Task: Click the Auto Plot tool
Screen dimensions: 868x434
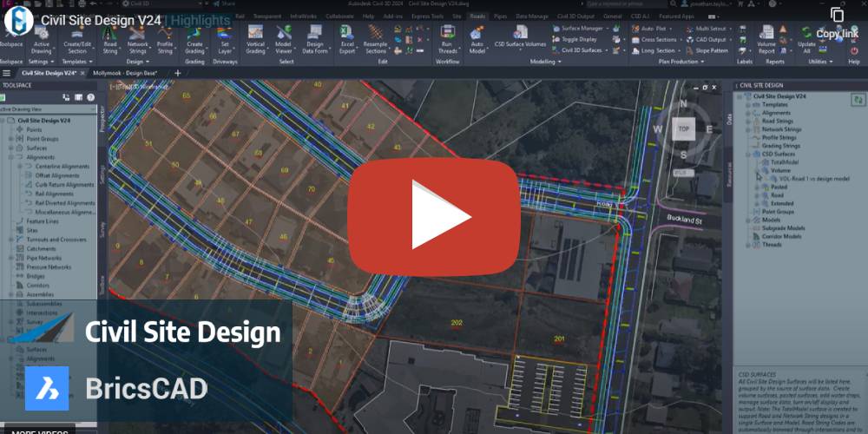Action: coord(653,29)
